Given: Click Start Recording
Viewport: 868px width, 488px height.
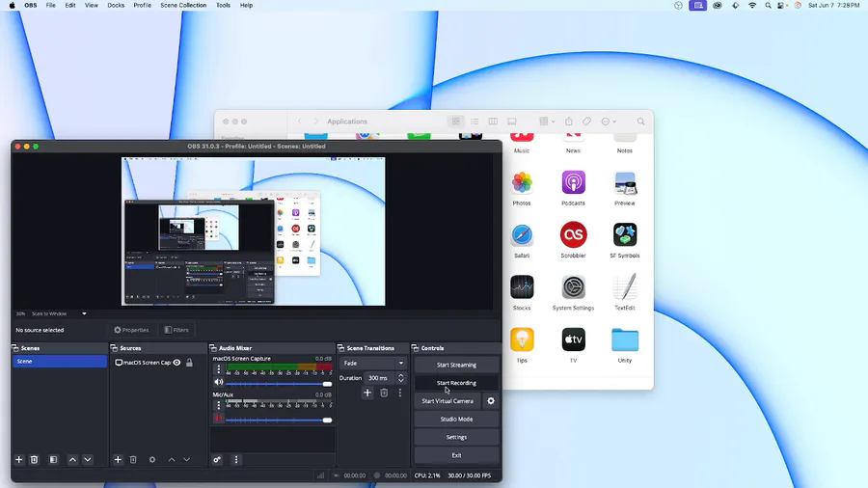Looking at the screenshot, I should tap(456, 383).
